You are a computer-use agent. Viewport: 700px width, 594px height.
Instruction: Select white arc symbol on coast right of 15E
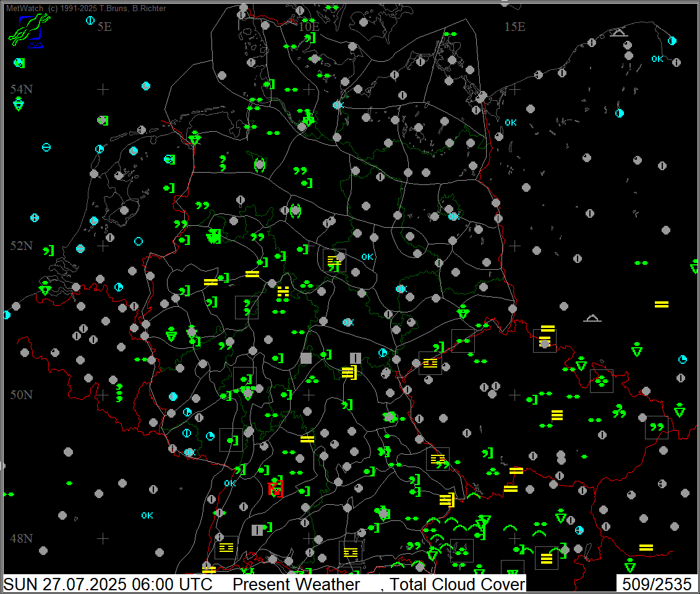point(619,33)
